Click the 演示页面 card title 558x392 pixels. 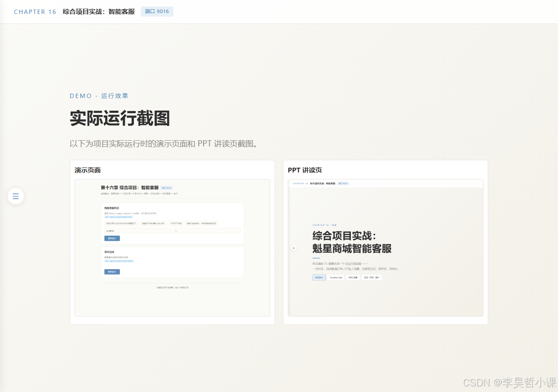tap(88, 170)
